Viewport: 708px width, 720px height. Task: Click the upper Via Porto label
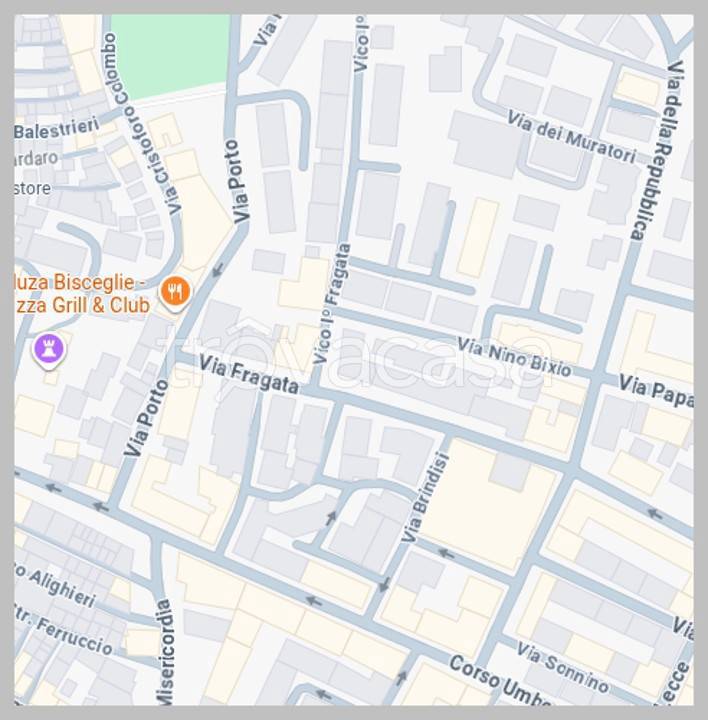(x=237, y=181)
